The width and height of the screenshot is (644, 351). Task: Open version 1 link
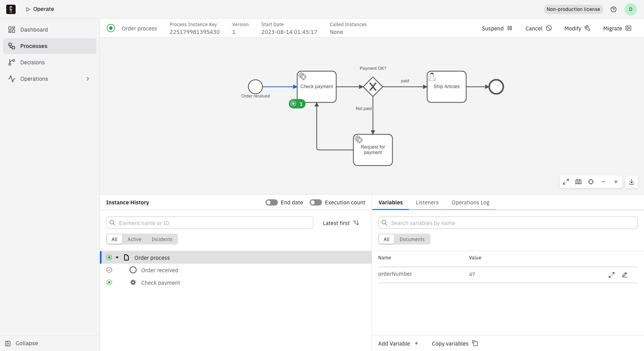234,32
